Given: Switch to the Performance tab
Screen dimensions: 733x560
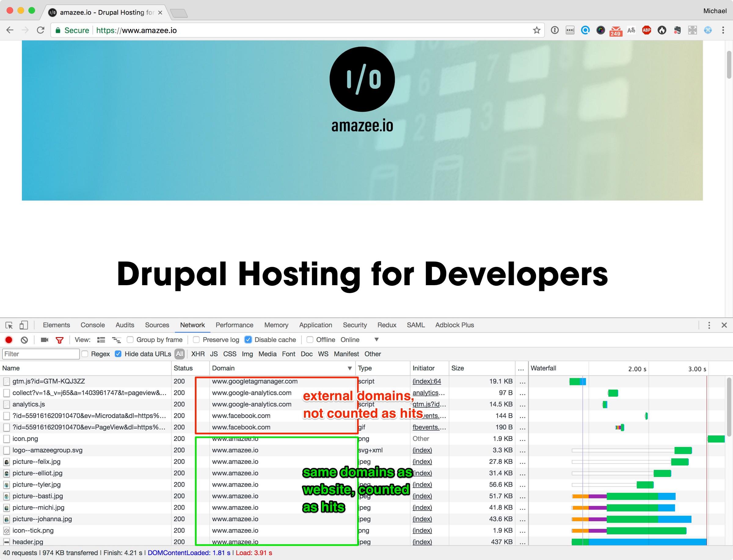Looking at the screenshot, I should pyautogui.click(x=234, y=325).
